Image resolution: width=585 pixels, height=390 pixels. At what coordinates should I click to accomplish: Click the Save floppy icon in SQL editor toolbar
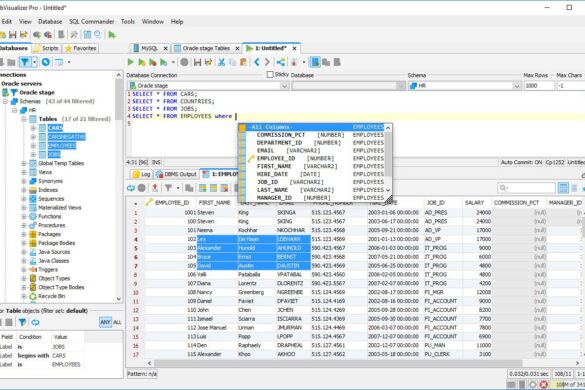197,62
